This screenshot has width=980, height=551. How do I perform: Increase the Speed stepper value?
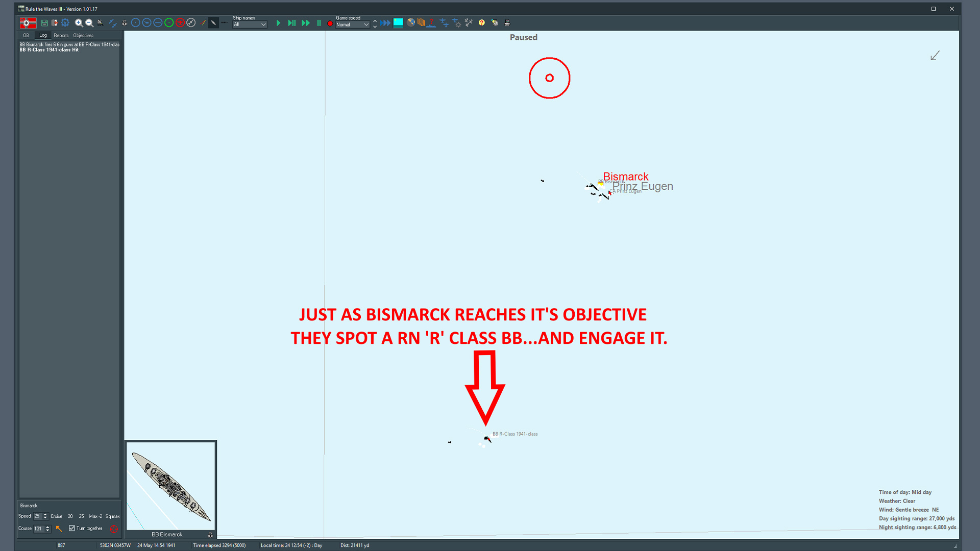(45, 514)
